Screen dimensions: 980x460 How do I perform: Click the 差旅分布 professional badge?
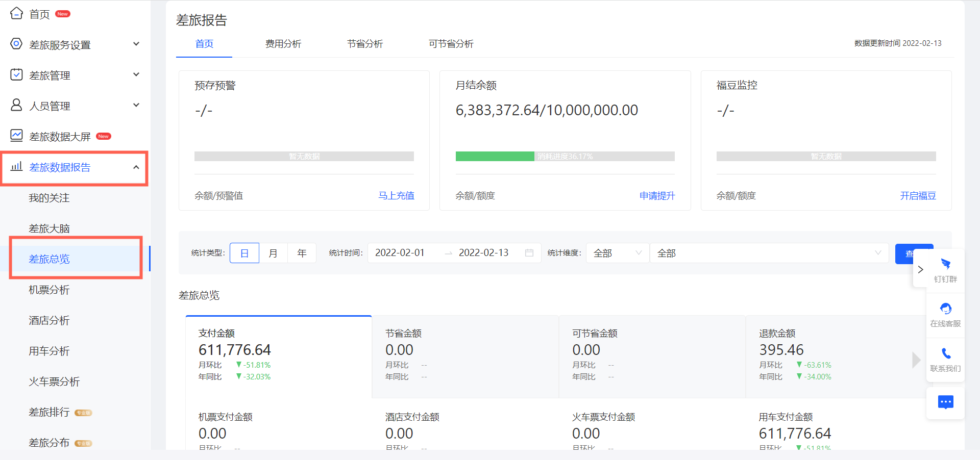tap(83, 443)
